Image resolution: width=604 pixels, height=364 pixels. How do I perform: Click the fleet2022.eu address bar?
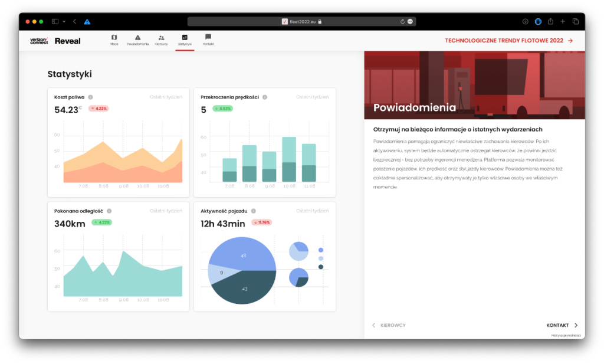[302, 21]
